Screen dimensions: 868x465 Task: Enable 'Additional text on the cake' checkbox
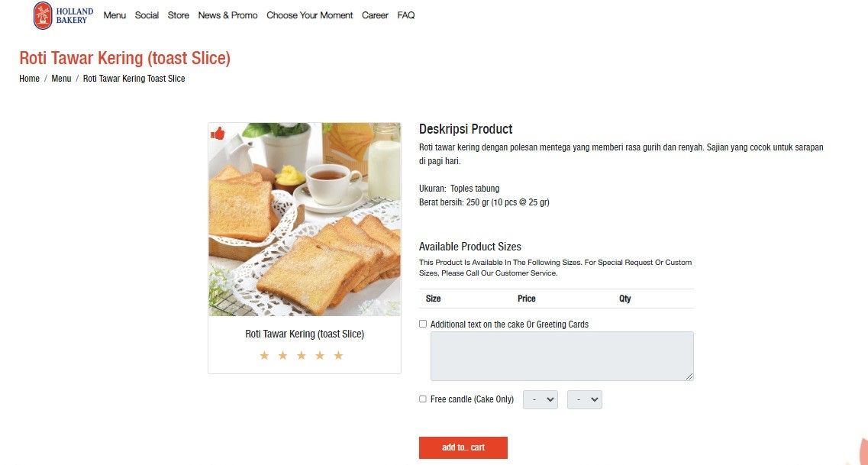pyautogui.click(x=422, y=323)
